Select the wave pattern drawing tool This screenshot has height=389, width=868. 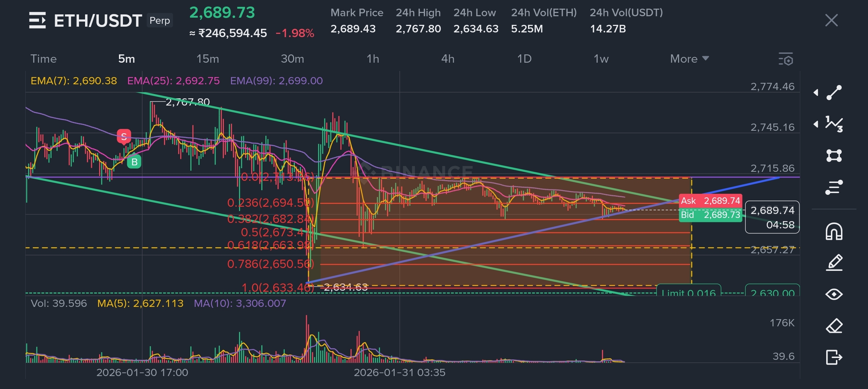834,124
